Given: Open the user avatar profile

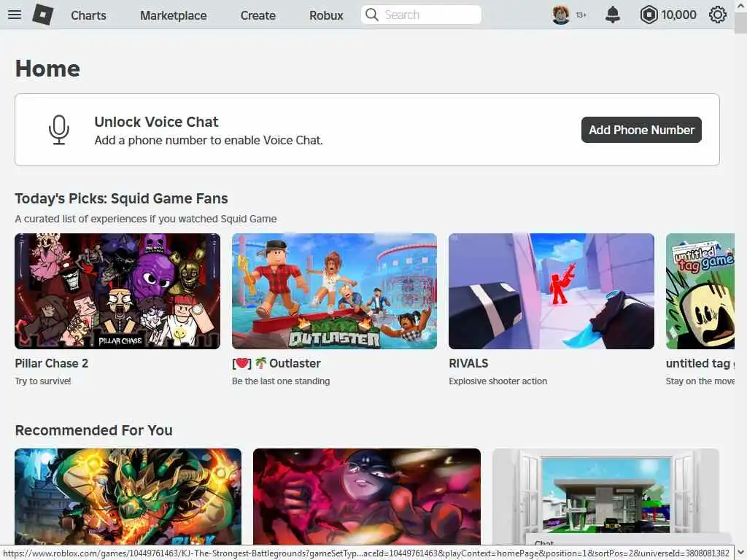Looking at the screenshot, I should coord(561,15).
